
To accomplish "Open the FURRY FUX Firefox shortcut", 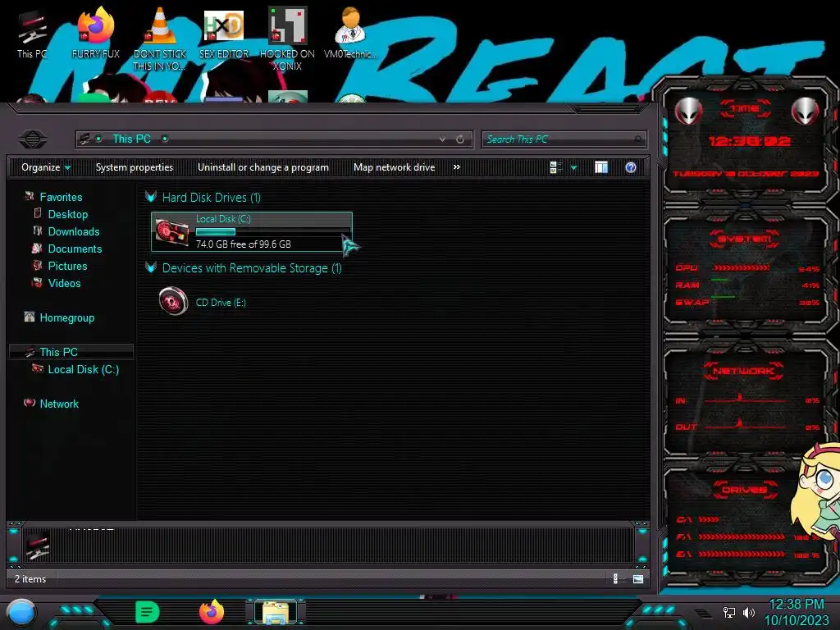I will tap(95, 33).
